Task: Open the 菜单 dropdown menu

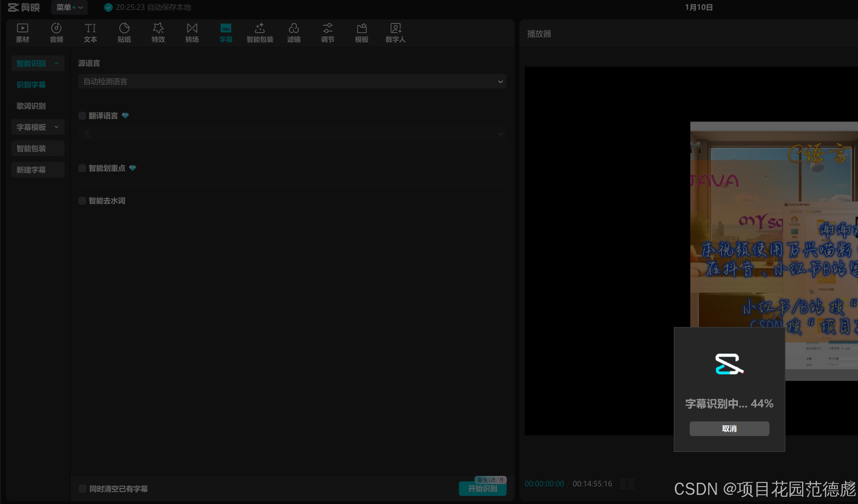Action: (x=70, y=7)
